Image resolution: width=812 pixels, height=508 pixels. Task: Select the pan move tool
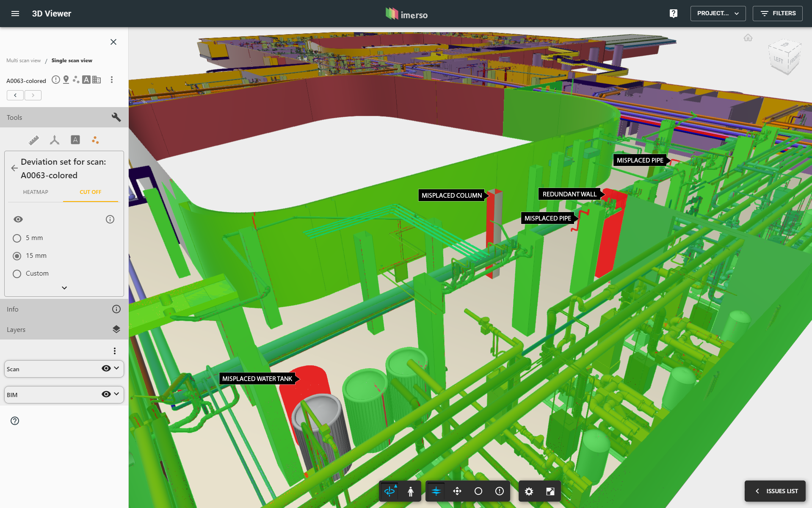point(457,491)
